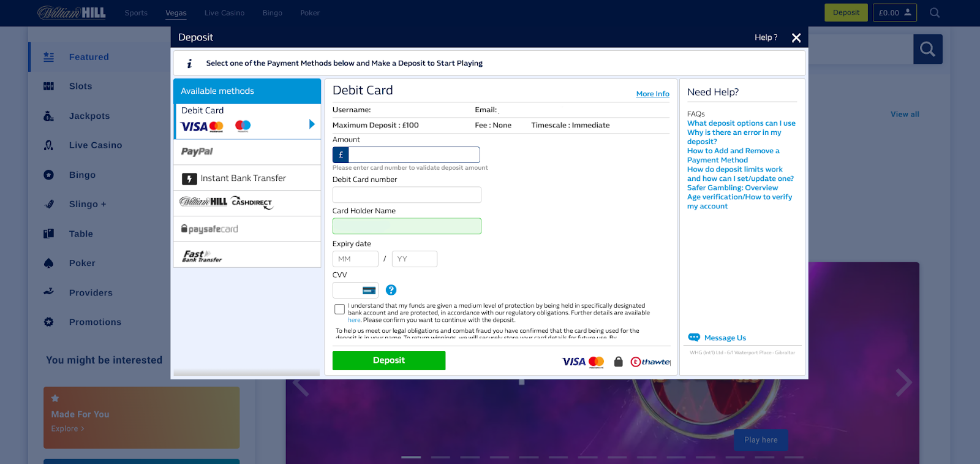Click the View all link
This screenshot has height=464, width=980.
pos(905,115)
